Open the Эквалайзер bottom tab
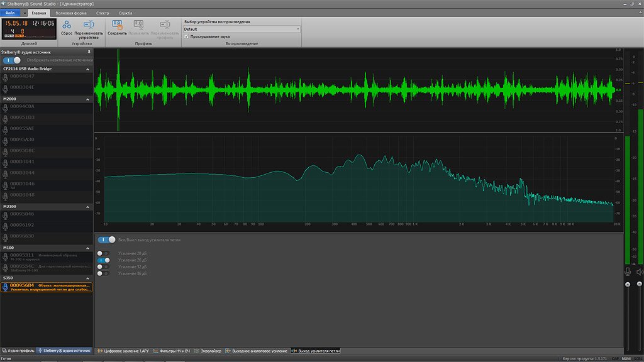 coord(211,351)
